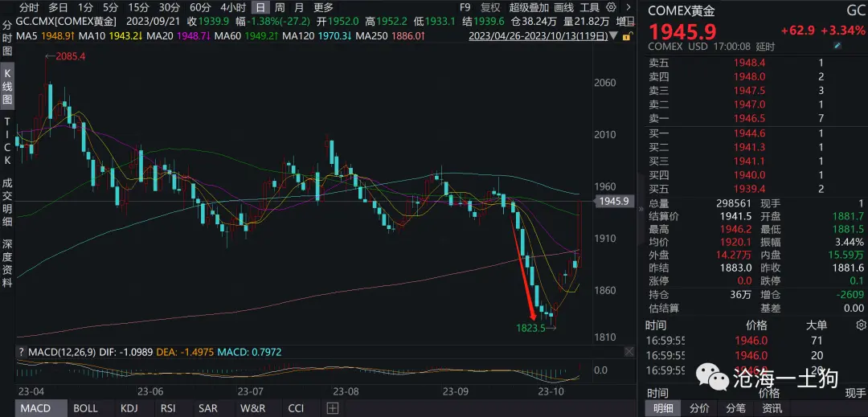
Task: Click the MACD help question mark
Action: (x=22, y=352)
